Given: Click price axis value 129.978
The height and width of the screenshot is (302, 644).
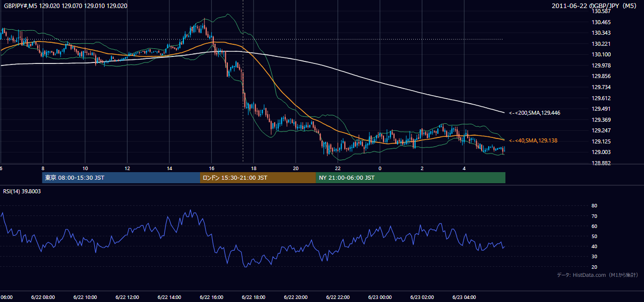Looking at the screenshot, I should coord(601,65).
